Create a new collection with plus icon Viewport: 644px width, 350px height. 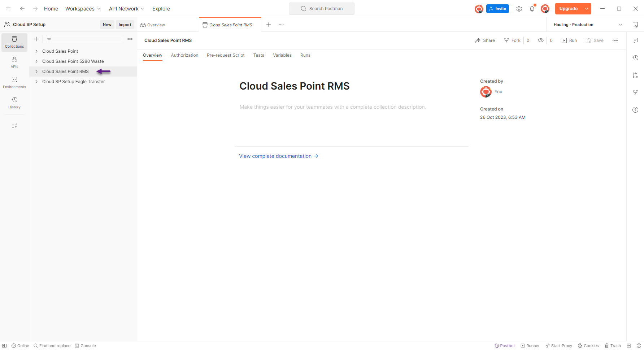pyautogui.click(x=36, y=39)
